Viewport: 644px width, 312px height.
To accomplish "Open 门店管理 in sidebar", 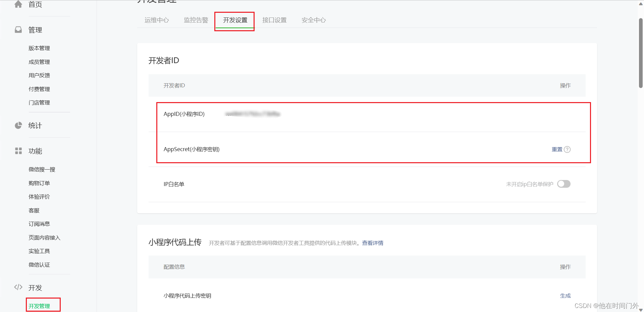I will pos(39,103).
